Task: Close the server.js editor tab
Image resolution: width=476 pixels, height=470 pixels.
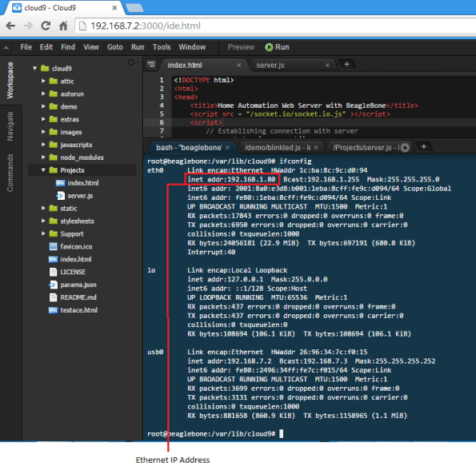Action: 327,66
